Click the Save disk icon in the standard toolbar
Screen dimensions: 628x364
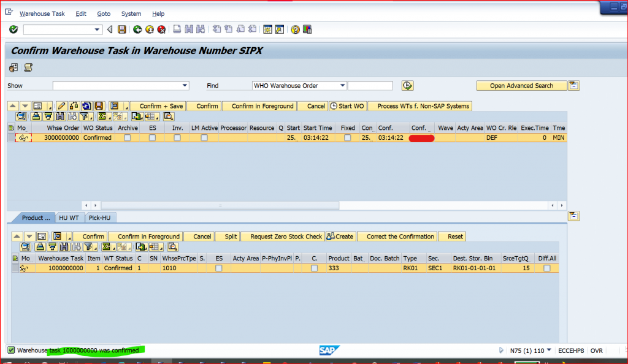coord(122,29)
